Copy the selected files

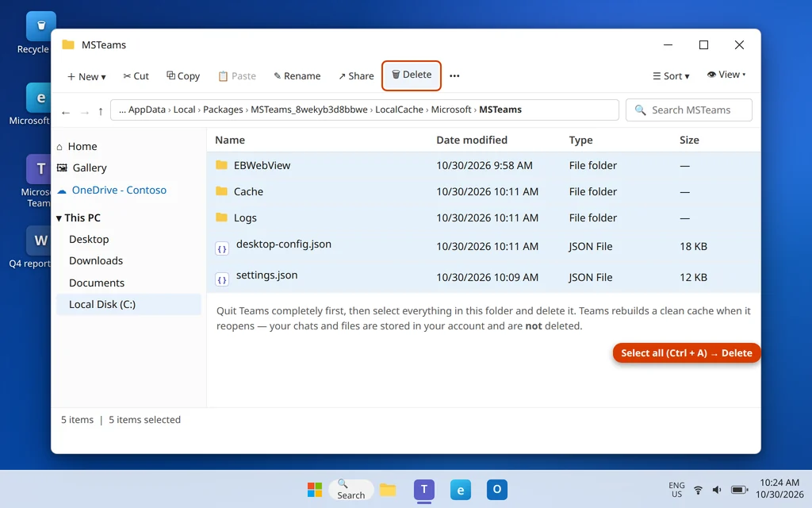[x=183, y=75]
